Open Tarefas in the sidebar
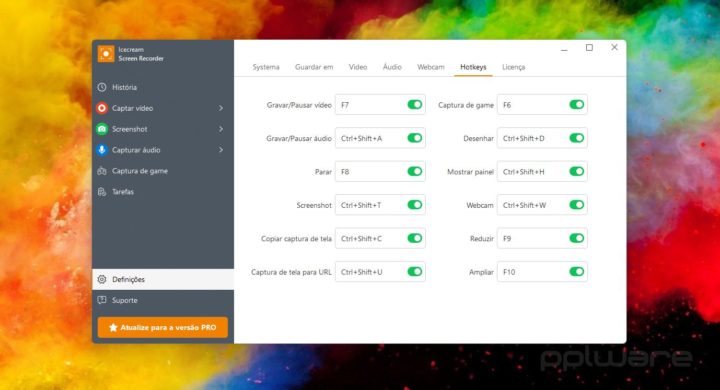 click(x=163, y=192)
